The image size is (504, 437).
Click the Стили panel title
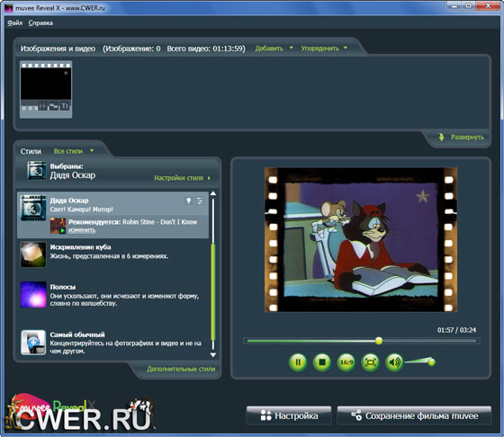(x=31, y=151)
